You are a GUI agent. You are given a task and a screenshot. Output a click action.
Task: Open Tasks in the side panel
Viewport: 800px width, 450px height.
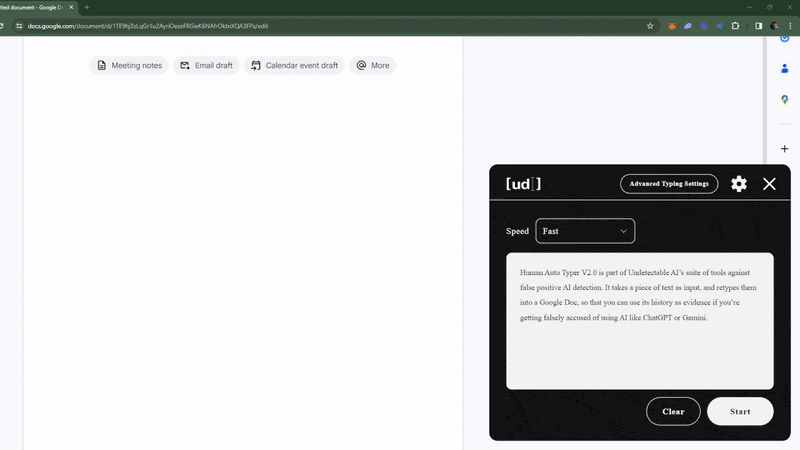coord(785,41)
